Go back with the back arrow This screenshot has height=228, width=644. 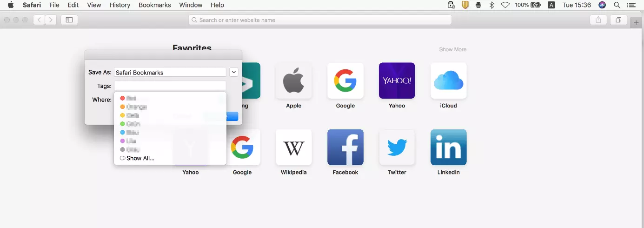(x=39, y=20)
